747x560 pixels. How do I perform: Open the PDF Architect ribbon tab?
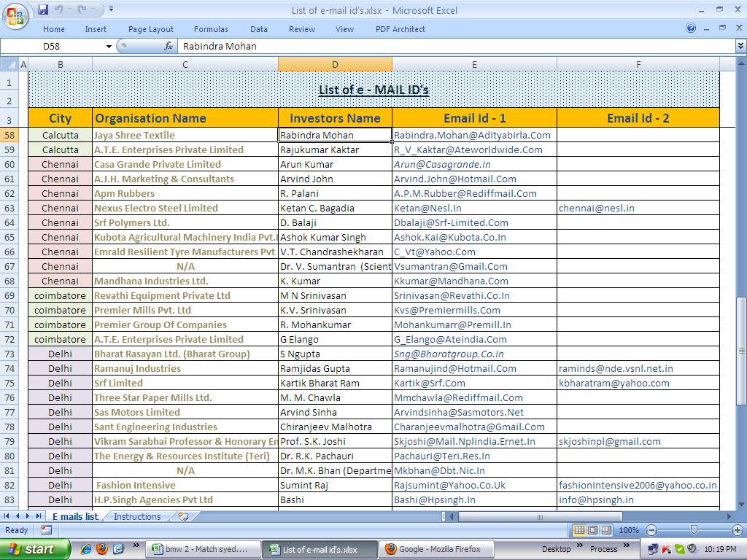pyautogui.click(x=400, y=29)
